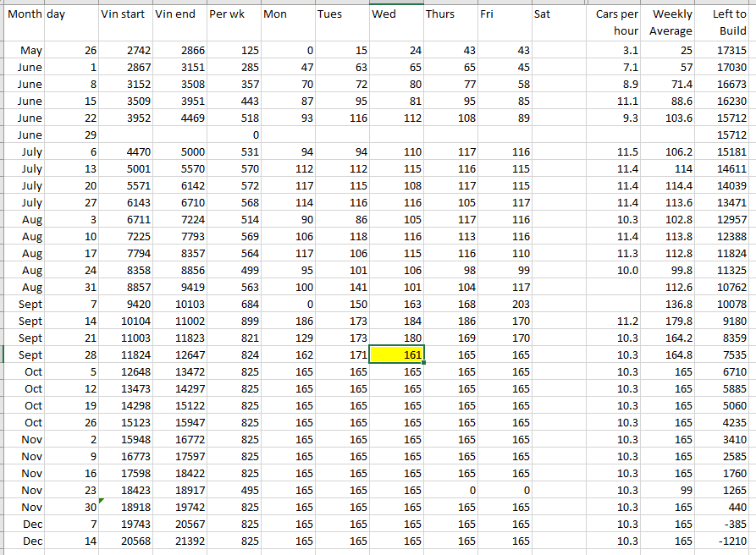Select the Friday value 203 cell
This screenshot has height=555, width=756.
(x=505, y=304)
